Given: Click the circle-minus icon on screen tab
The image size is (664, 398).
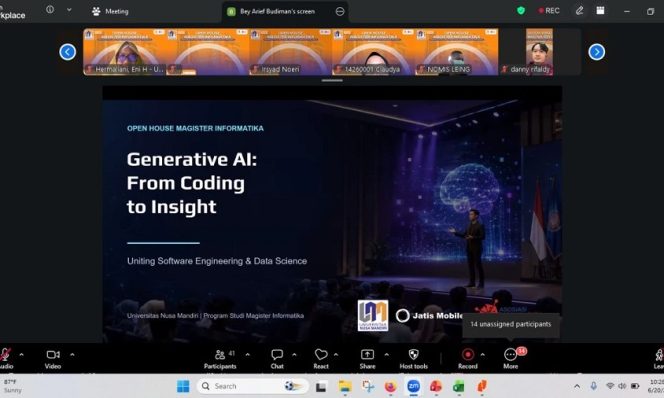Looking at the screenshot, I should click(x=340, y=11).
